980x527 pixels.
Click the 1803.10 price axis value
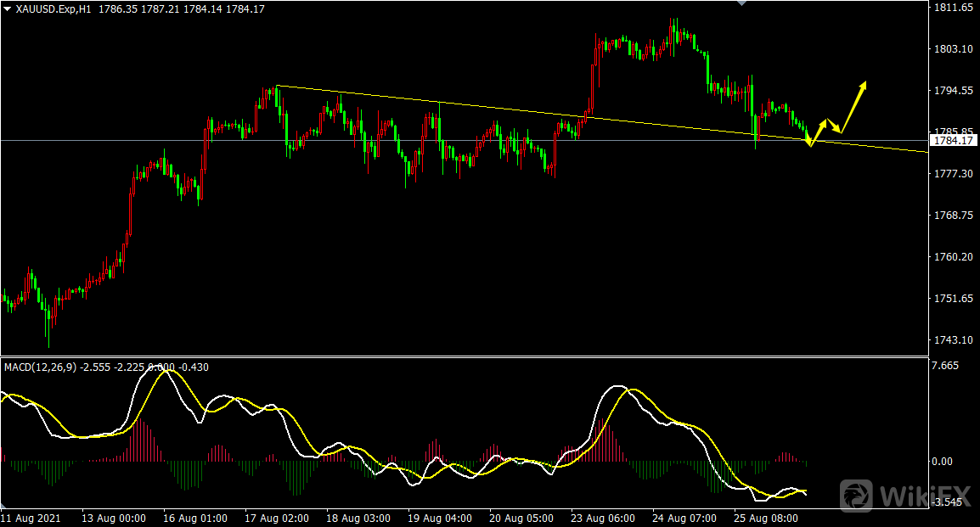[x=952, y=49]
